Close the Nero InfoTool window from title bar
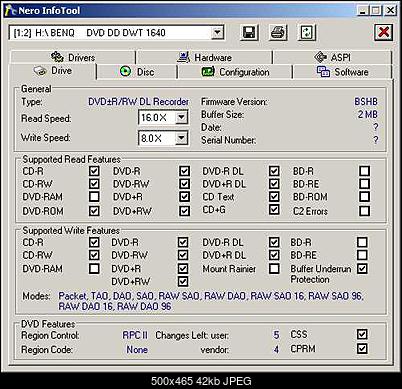 390,10
